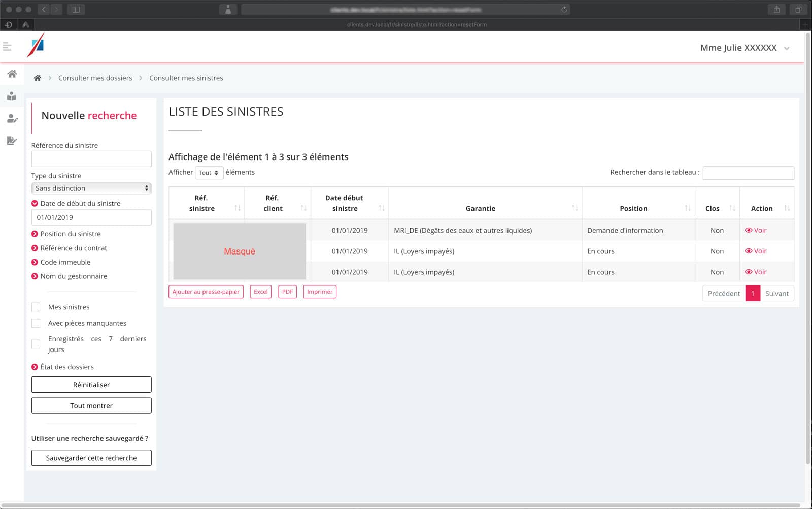812x509 pixels.
Task: Click the Réinitialiser button
Action: click(91, 385)
